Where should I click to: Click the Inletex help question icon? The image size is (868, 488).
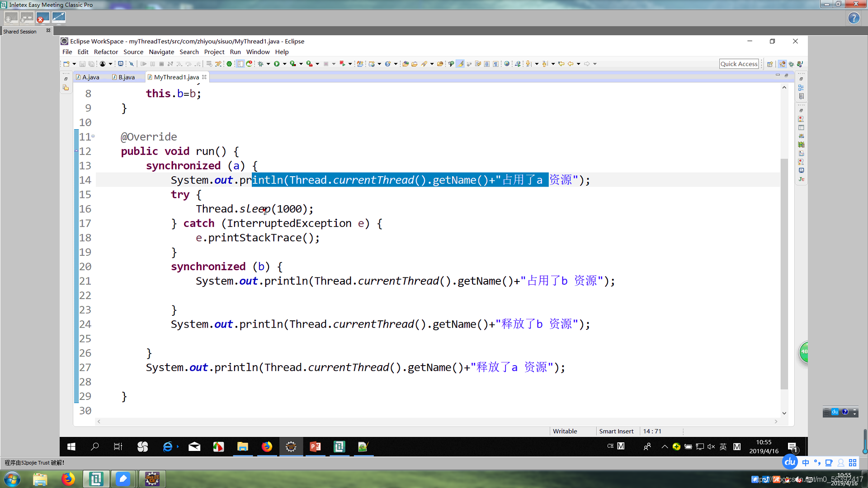pos(854,18)
